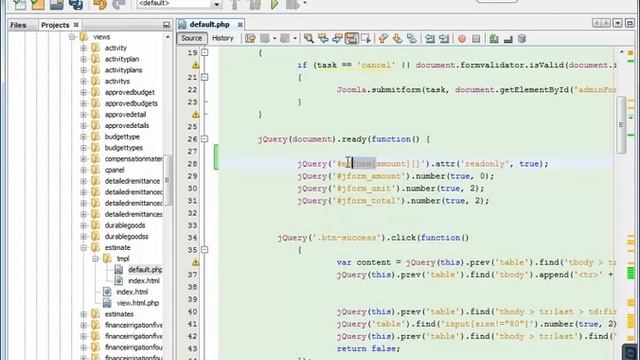Collapse the tmpl folder
This screenshot has width=640, height=360.
[95, 259]
